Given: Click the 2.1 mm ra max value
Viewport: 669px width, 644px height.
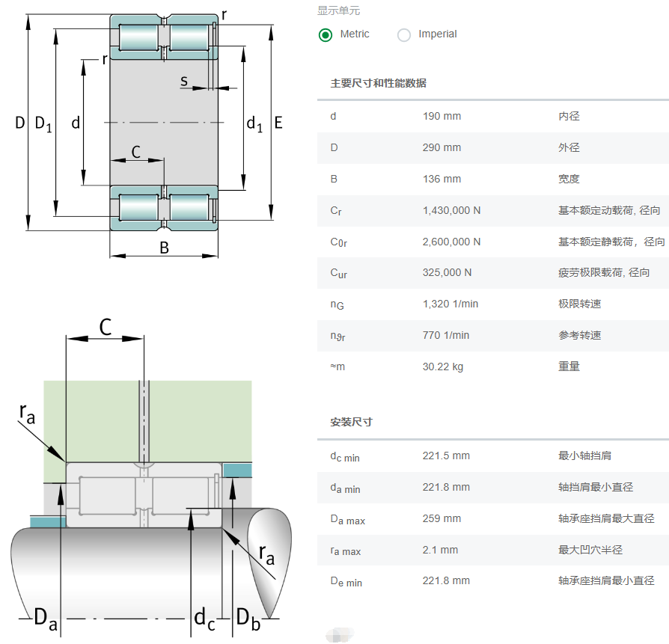Looking at the screenshot, I should tap(440, 551).
